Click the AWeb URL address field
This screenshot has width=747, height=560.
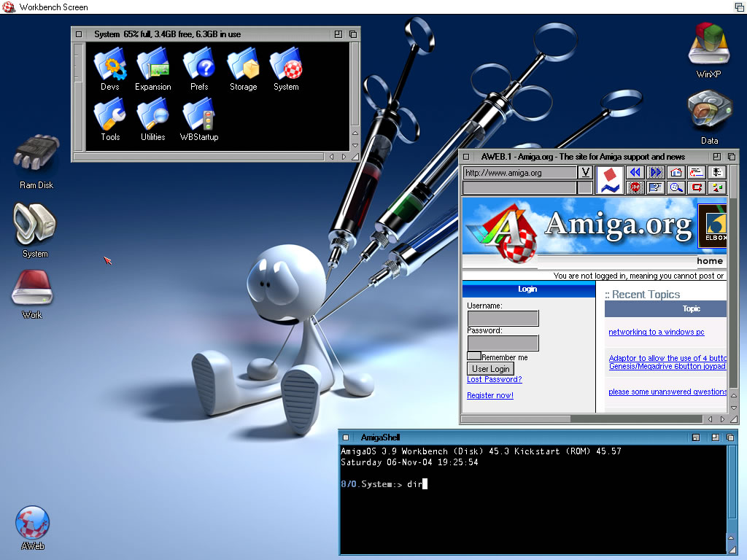pos(519,172)
